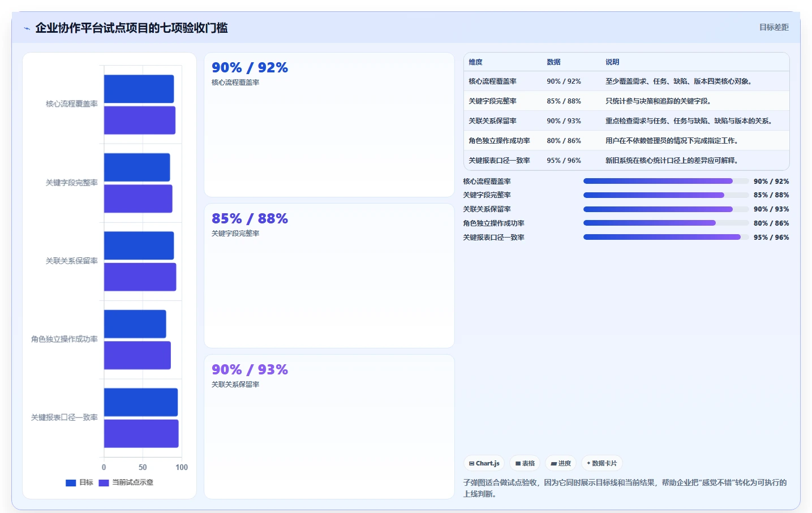Select the 进度 tag chip
Viewport: 812px width, 513px height.
click(561, 463)
